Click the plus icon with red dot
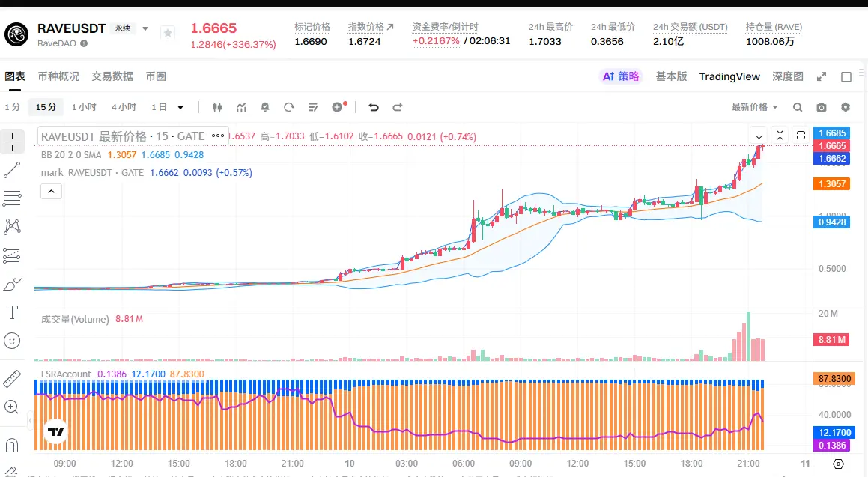The height and width of the screenshot is (477, 868). [339, 107]
